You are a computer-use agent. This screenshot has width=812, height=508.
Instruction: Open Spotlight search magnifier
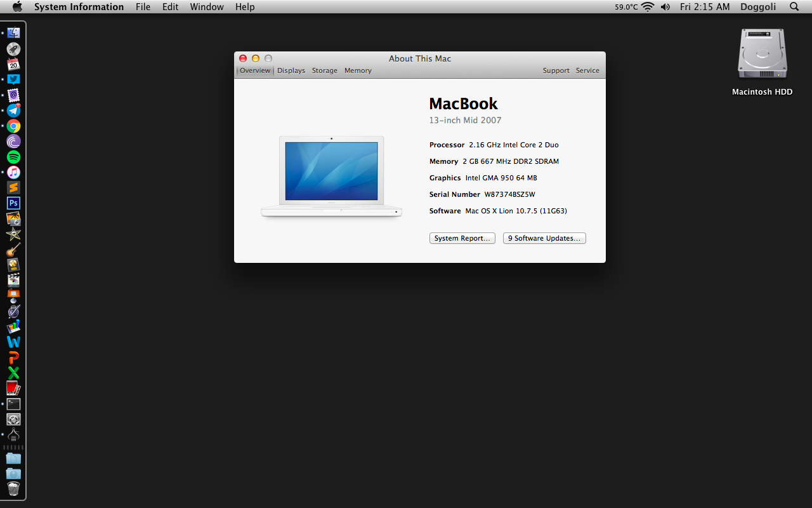794,7
